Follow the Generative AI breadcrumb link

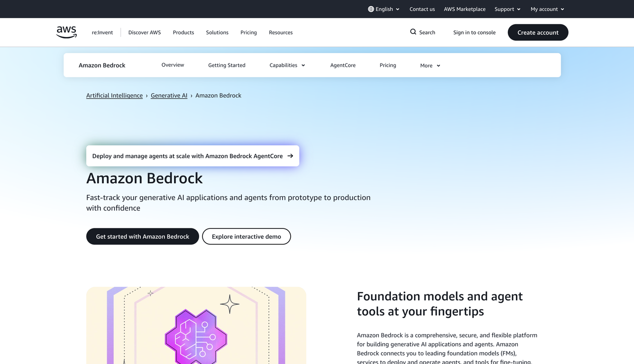[169, 95]
